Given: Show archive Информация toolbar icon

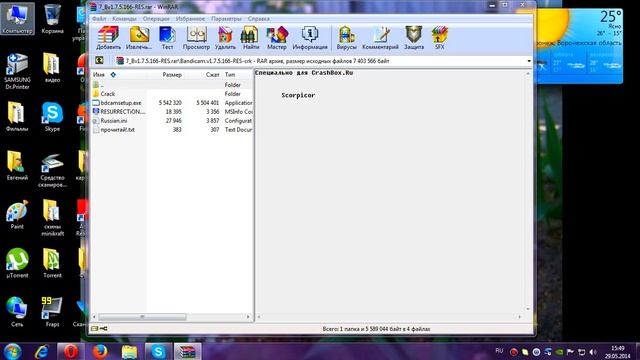Looking at the screenshot, I should [310, 38].
